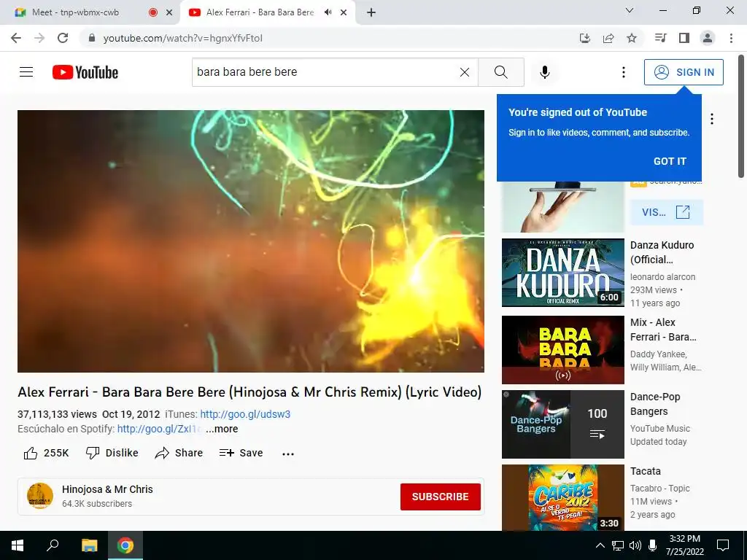The height and width of the screenshot is (560, 747).
Task: Close the Meet tab
Action: point(169,12)
